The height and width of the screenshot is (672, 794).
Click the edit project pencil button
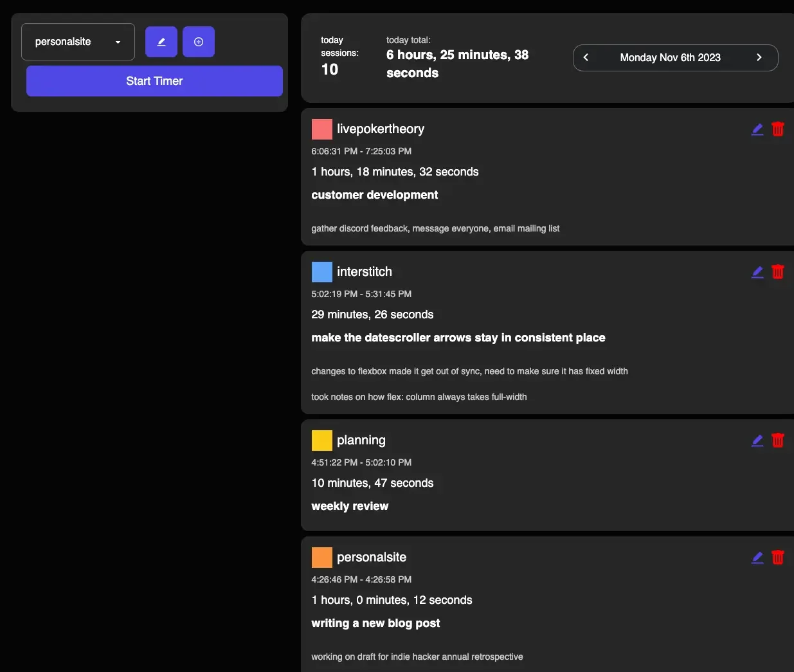click(x=161, y=42)
